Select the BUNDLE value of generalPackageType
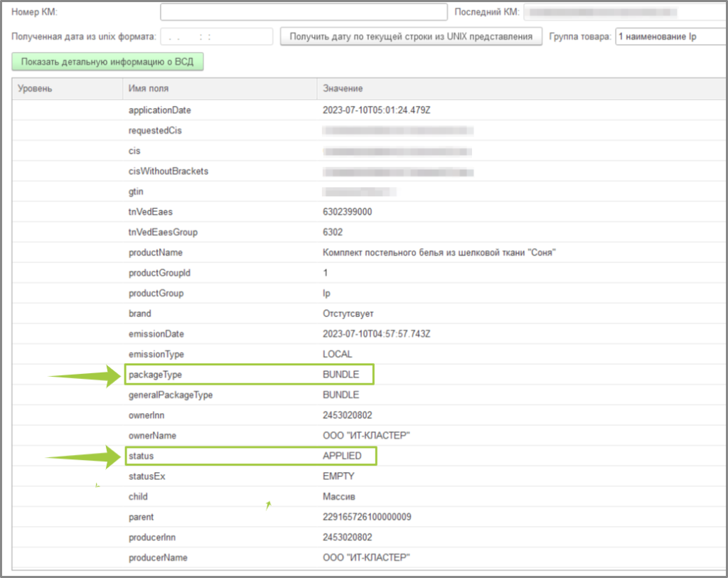 pyautogui.click(x=341, y=395)
